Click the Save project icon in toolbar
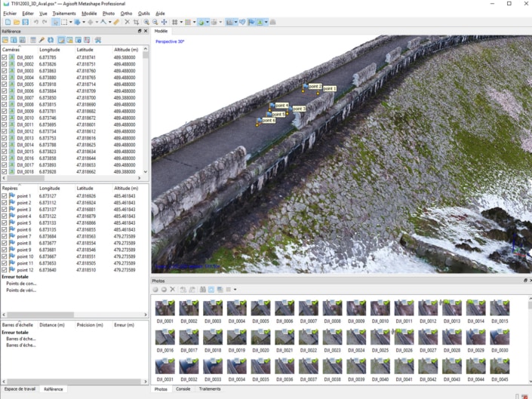532x399 pixels. (25, 22)
